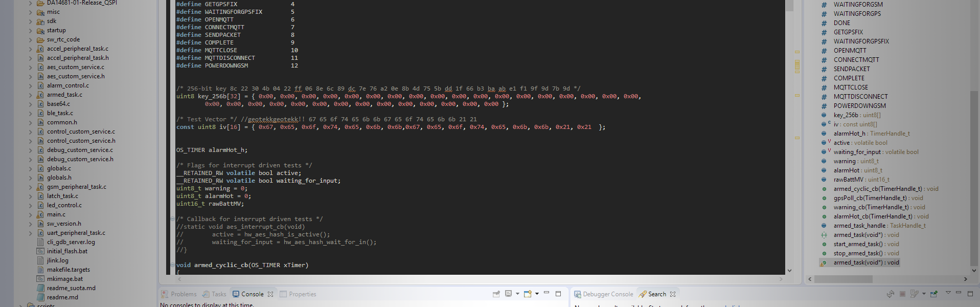Viewport: 980px width, 307px height.
Task: Click the Open Console icon
Action: [528, 294]
